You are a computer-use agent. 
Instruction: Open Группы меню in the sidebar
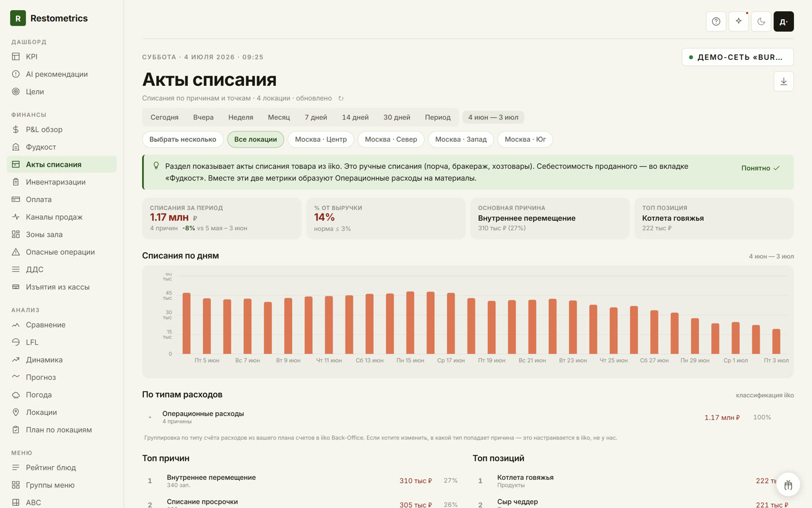[x=61, y=485]
